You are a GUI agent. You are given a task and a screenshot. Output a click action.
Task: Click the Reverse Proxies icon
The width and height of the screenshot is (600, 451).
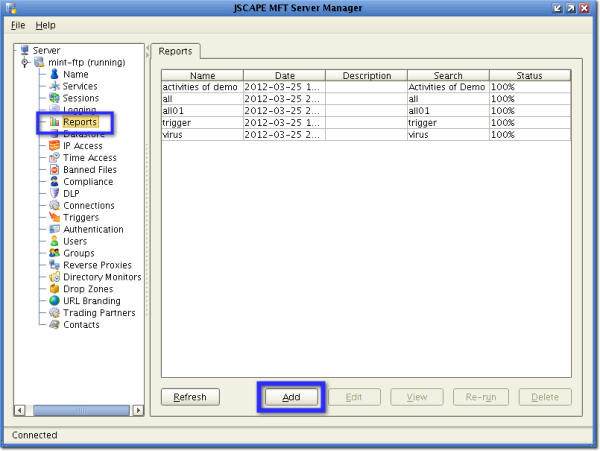[54, 265]
